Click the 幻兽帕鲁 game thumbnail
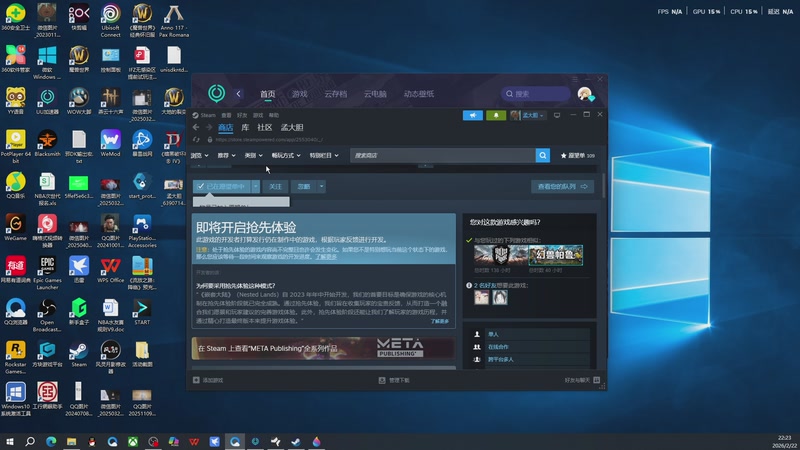Viewport: 800px width, 450px height. pos(556,255)
